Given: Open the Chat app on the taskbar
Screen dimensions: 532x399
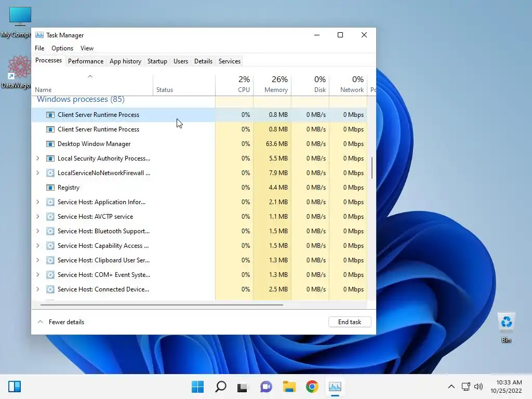Looking at the screenshot, I should 266,387.
